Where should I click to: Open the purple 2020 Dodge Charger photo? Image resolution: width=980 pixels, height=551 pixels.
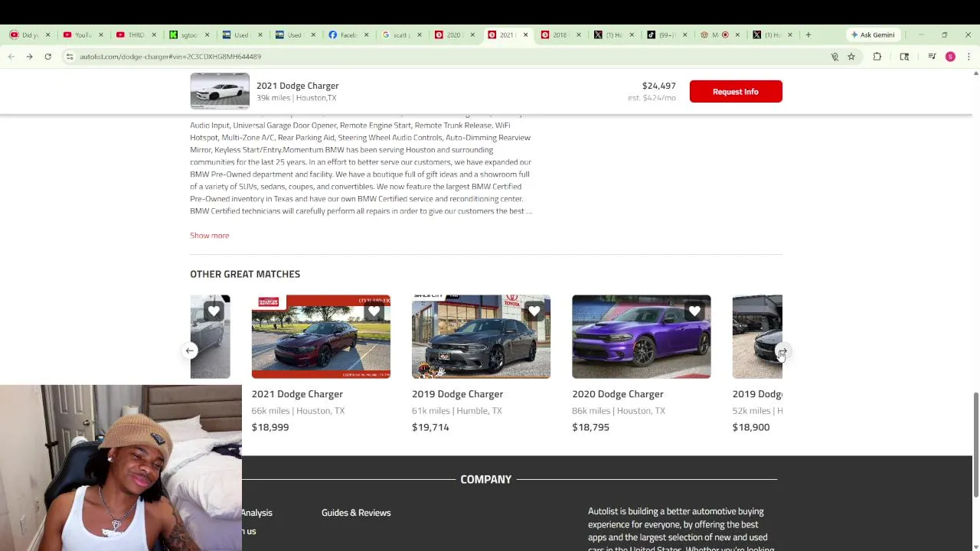click(x=641, y=337)
